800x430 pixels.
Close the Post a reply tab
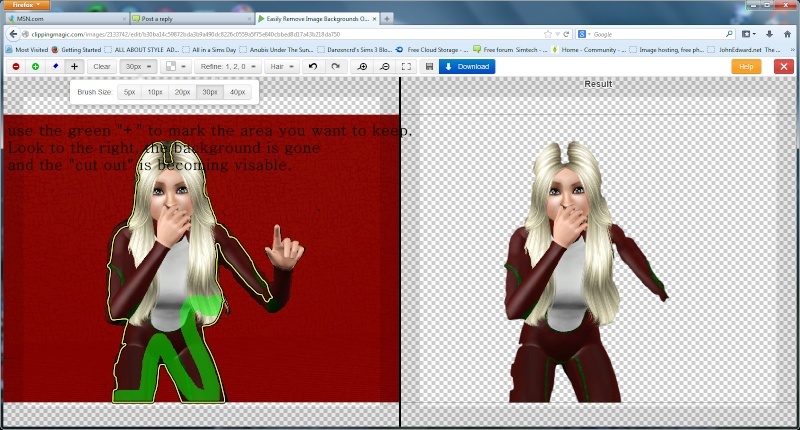[x=249, y=19]
